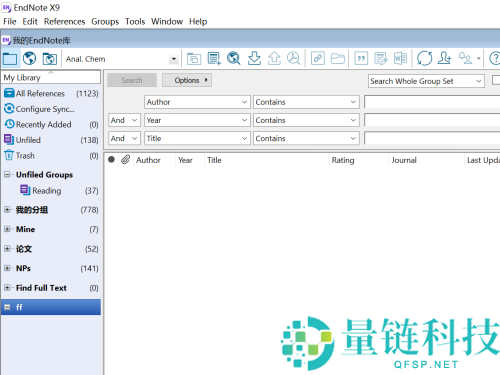
Task: Select the Unfiled group
Action: [x=51, y=140]
